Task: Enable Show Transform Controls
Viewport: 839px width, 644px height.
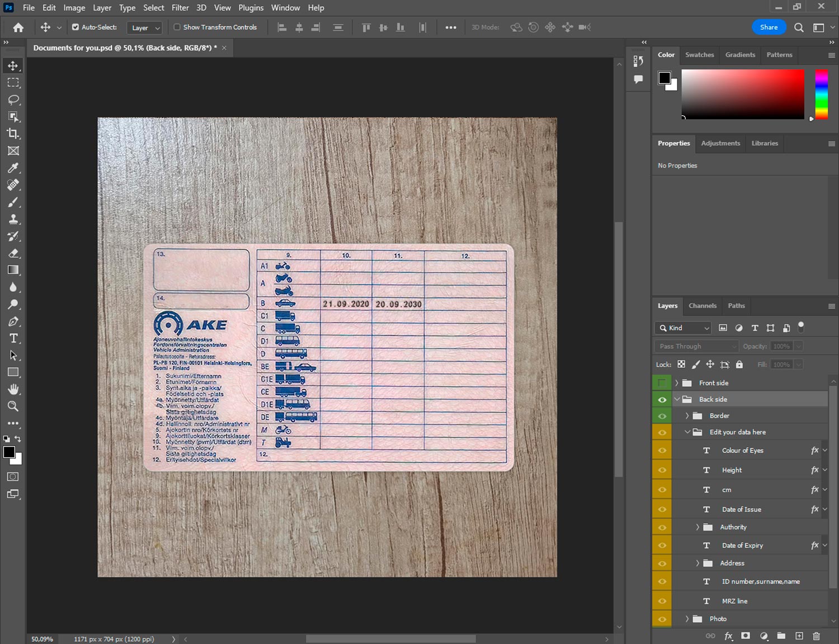Action: tap(177, 27)
